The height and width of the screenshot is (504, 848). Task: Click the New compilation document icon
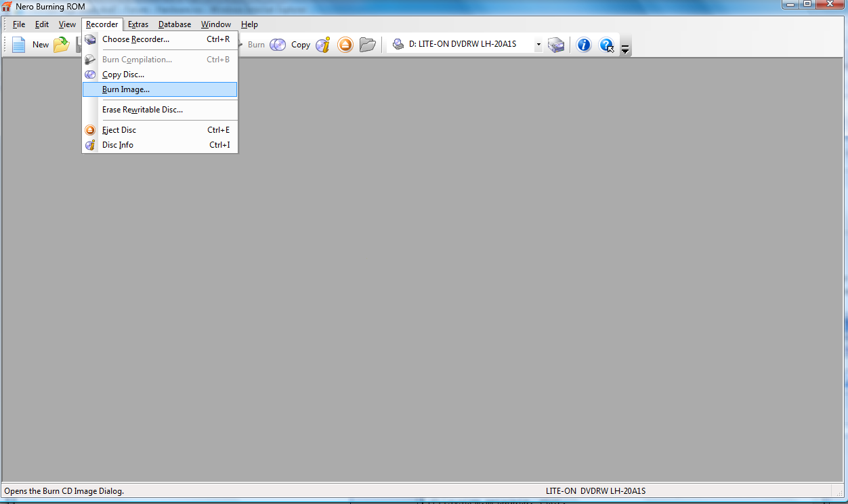[18, 45]
